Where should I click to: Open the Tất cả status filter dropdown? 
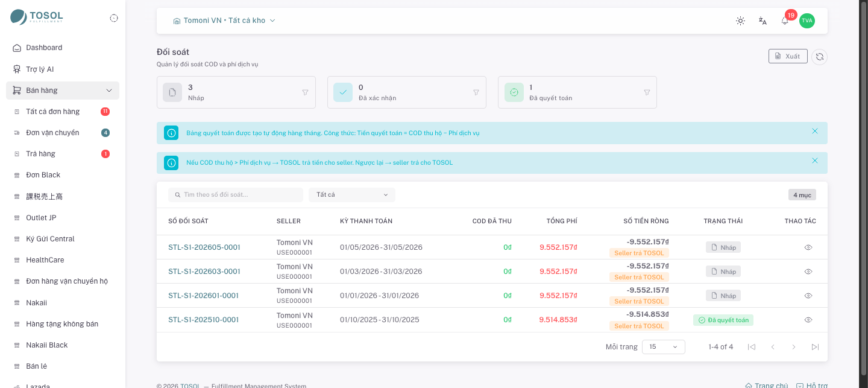pyautogui.click(x=352, y=195)
